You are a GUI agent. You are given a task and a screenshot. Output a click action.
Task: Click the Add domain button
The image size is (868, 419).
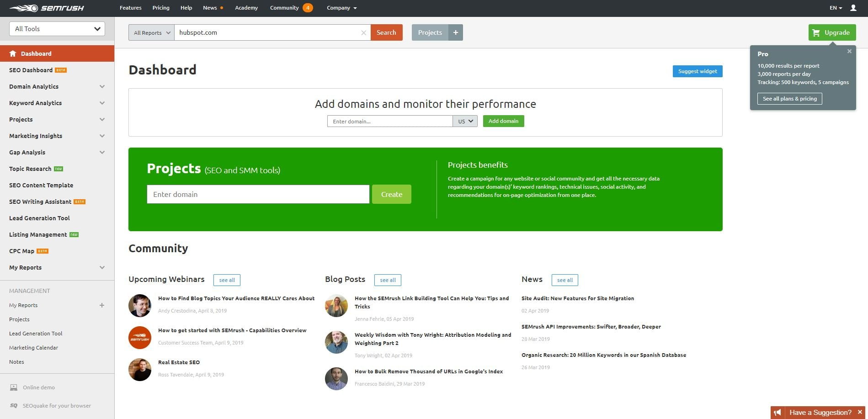pos(503,121)
